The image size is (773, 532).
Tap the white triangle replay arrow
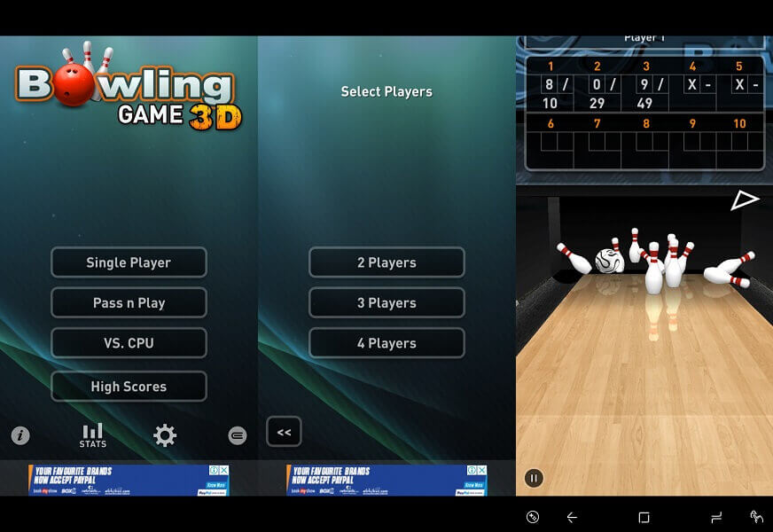pyautogui.click(x=744, y=200)
